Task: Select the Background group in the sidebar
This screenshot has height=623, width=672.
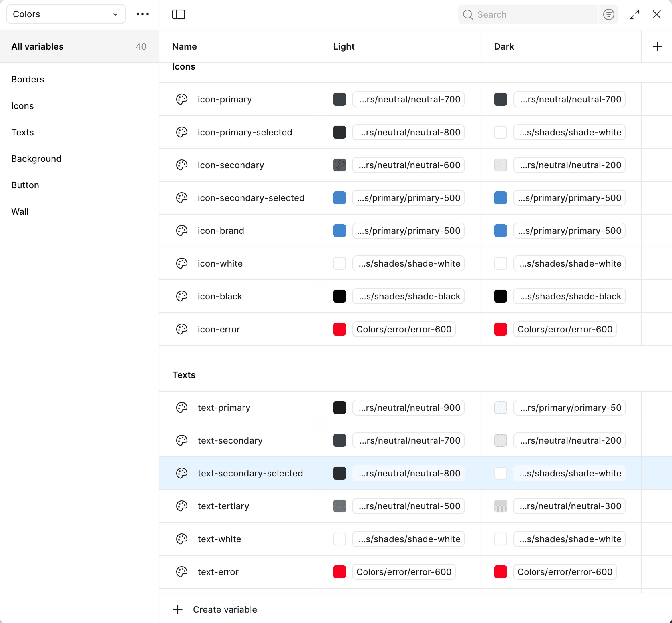Action: 36,159
